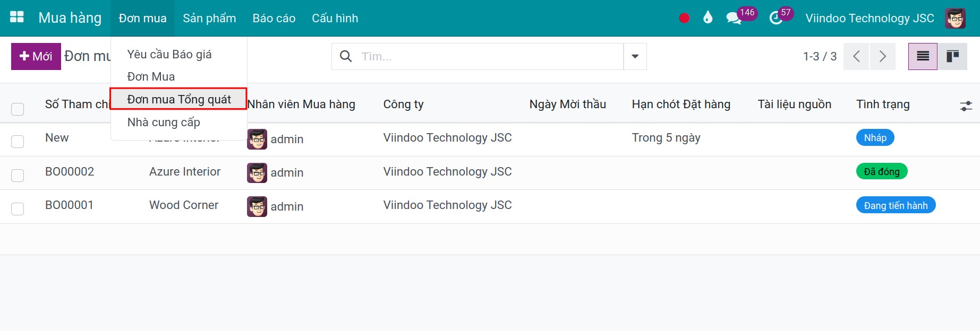
Task: Sort by Ngày Mời thầu column
Action: tap(567, 104)
